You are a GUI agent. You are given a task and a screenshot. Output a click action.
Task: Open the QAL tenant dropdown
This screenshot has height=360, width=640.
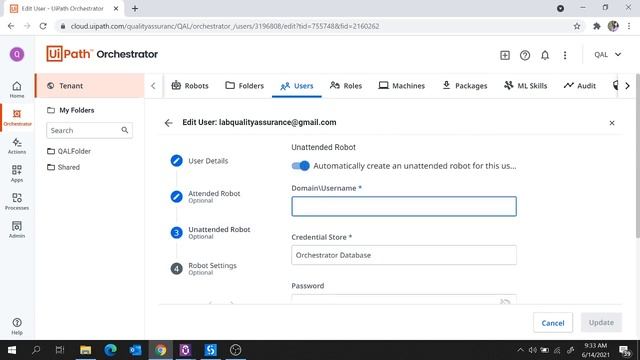click(x=608, y=55)
